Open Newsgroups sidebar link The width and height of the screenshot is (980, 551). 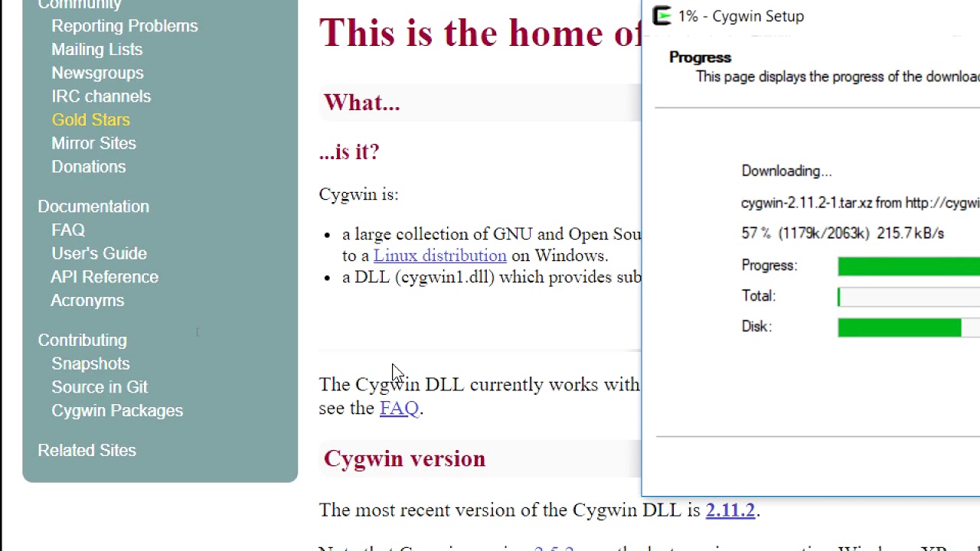(97, 73)
